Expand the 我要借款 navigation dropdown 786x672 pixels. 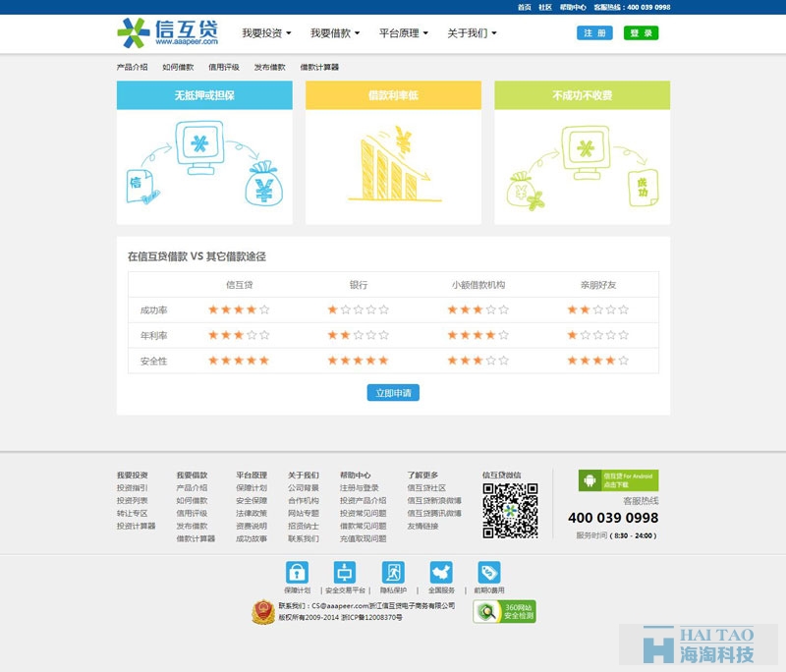point(335,33)
